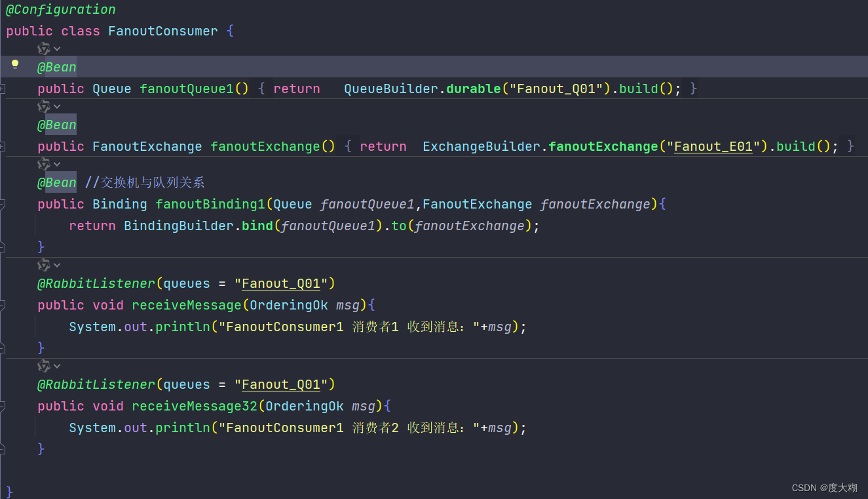Expand the folded fanoutExchange method in gutter
Screen dimensions: 868x499
[3, 146]
